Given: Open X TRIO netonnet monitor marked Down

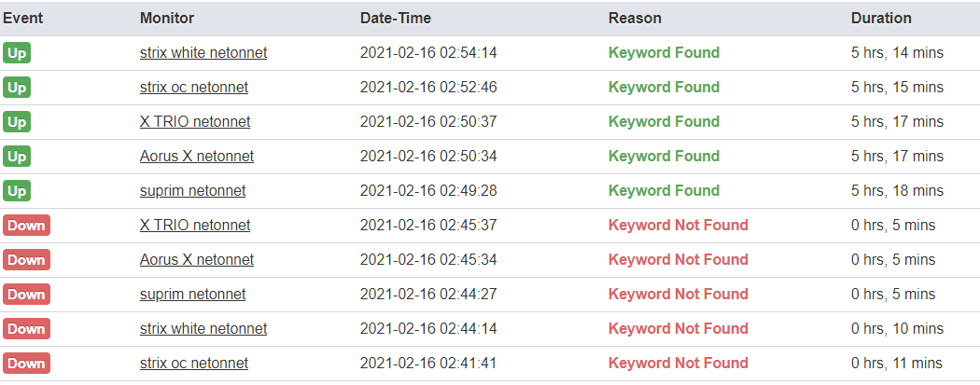Looking at the screenshot, I should tap(195, 226).
